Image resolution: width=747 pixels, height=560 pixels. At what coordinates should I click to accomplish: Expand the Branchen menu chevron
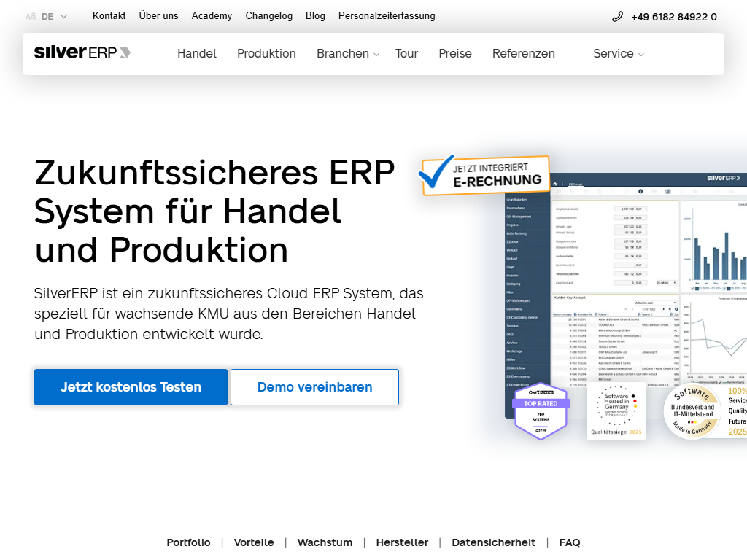click(x=376, y=55)
